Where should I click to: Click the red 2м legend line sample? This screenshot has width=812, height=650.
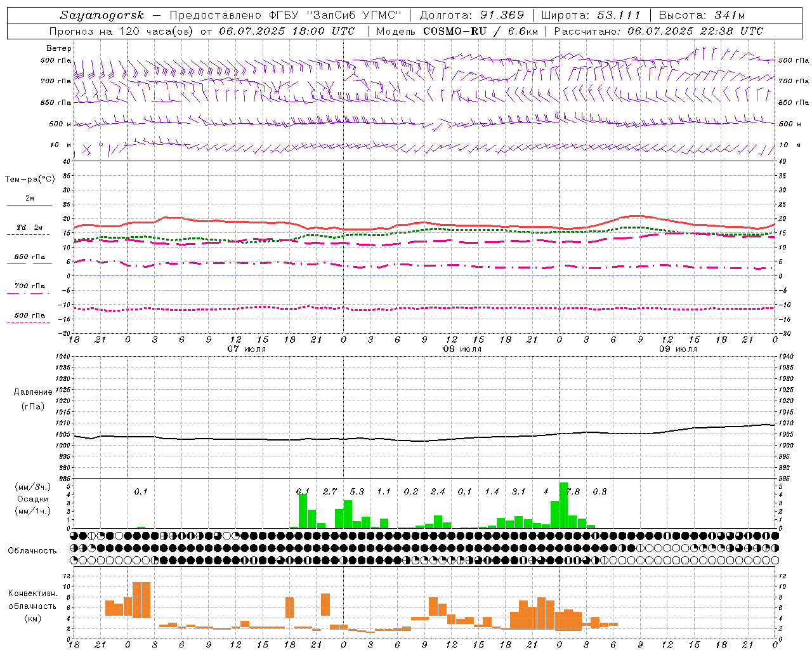(x=29, y=205)
